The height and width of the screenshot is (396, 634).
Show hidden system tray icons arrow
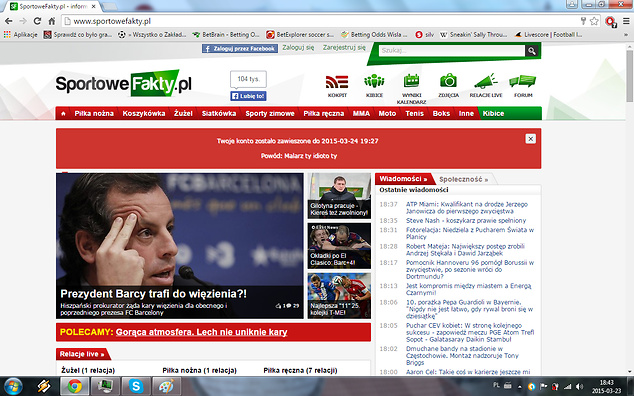coord(520,387)
